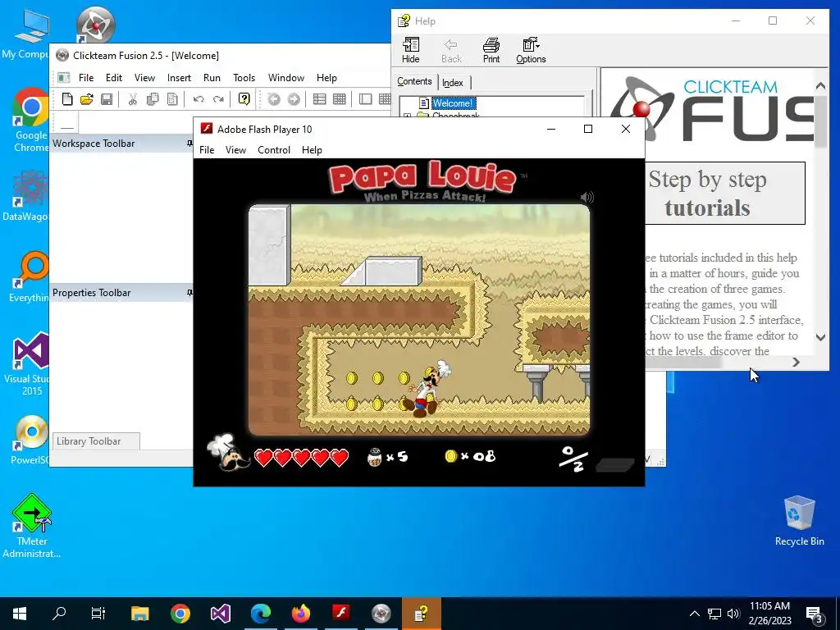The width and height of the screenshot is (840, 630).
Task: Open the Storyboard editor icon in Fusion toolbar
Action: coord(320,99)
